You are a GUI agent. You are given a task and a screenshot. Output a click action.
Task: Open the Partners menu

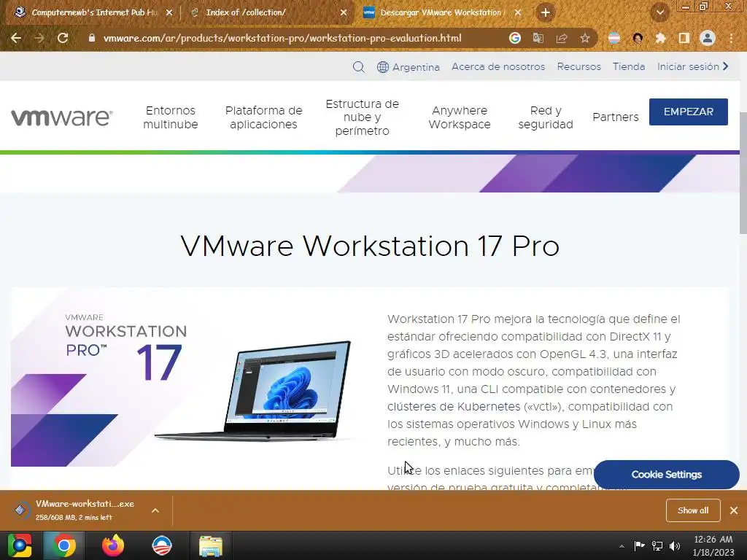pyautogui.click(x=616, y=117)
